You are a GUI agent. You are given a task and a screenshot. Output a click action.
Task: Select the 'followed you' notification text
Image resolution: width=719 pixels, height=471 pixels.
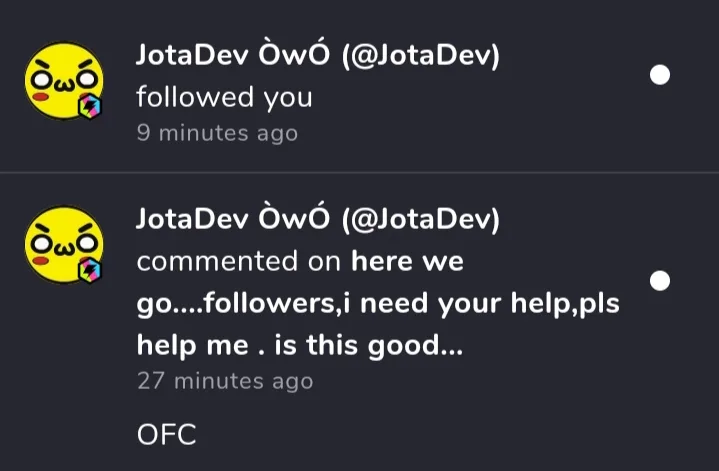[224, 98]
